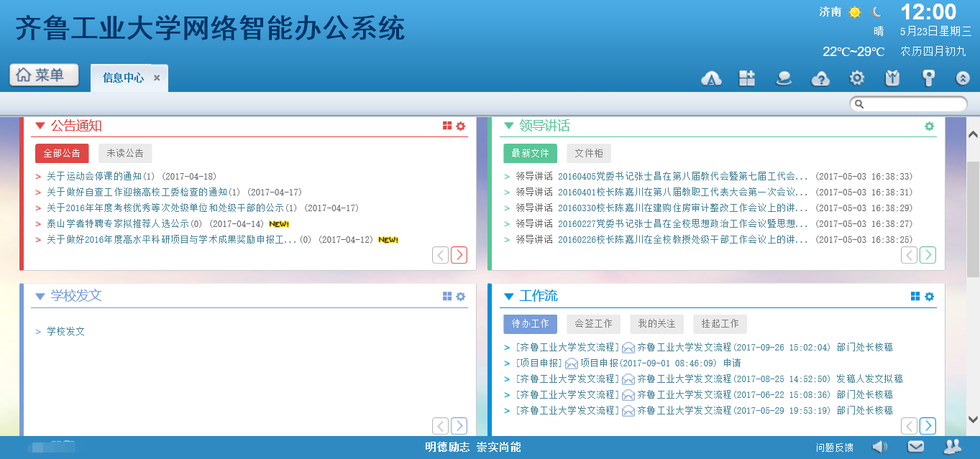Open settings gear in the 公告通知 panel
Viewport: 980px width, 459px height.
click(x=461, y=126)
